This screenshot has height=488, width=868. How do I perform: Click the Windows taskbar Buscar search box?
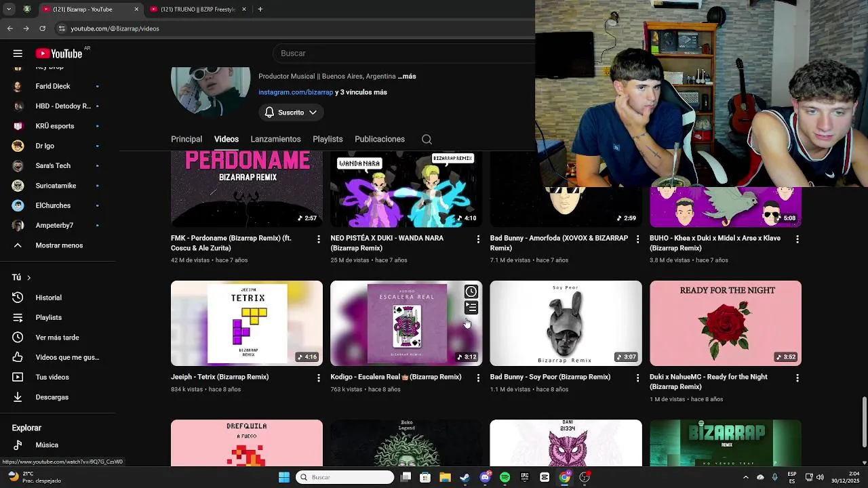(x=344, y=477)
